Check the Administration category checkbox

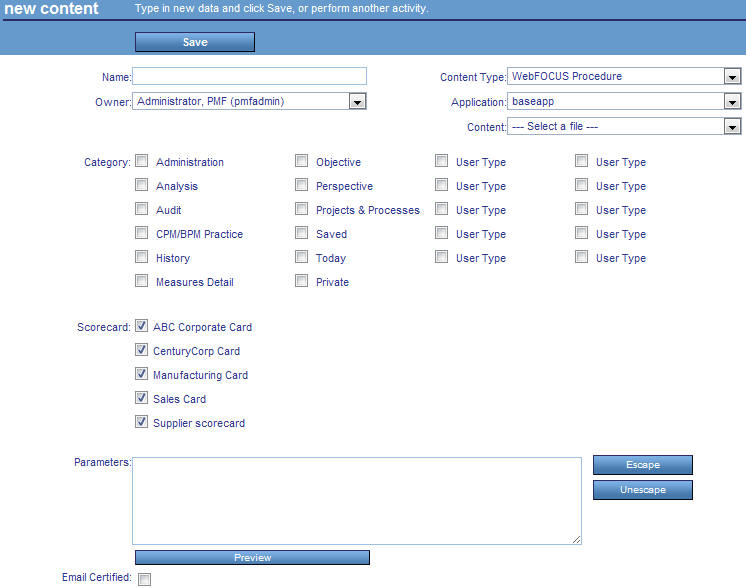[141, 161]
